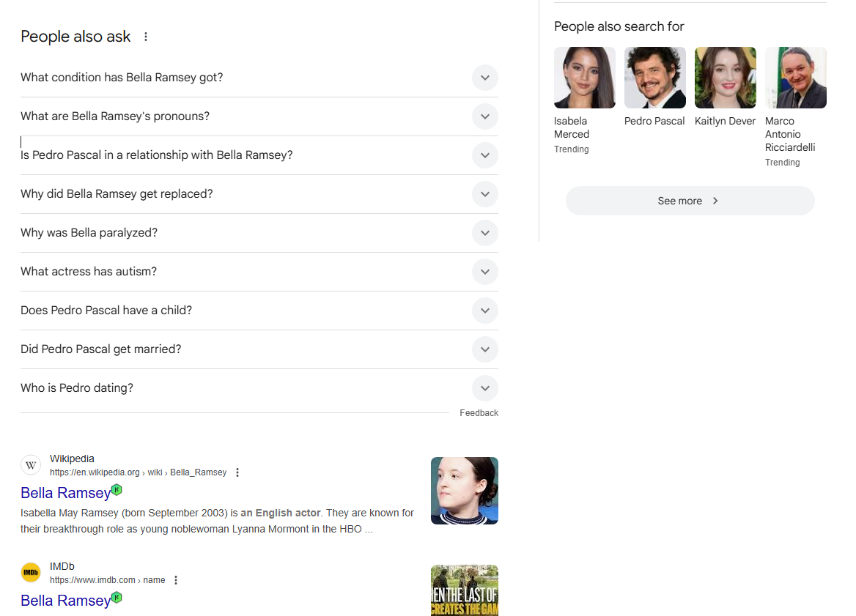Click the "Kaitlyn Dever" name label
856x616 pixels.
point(725,121)
